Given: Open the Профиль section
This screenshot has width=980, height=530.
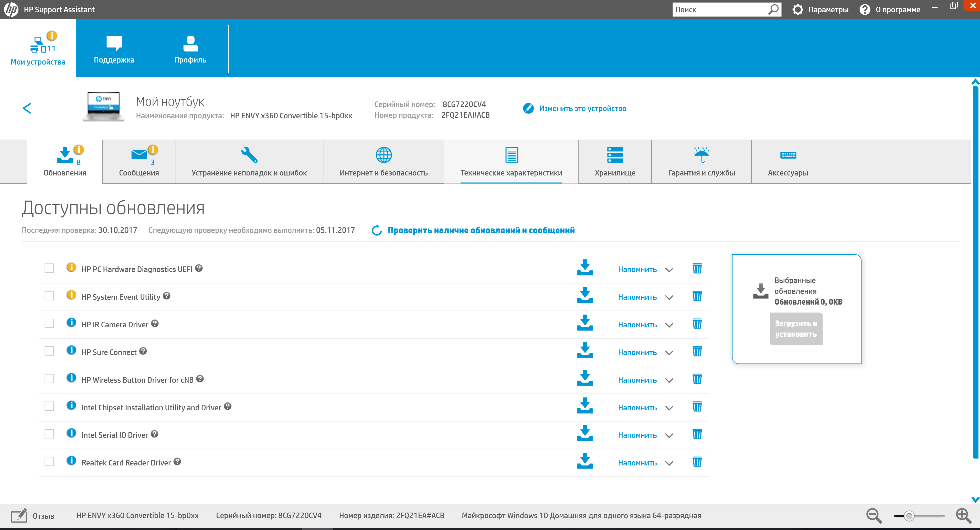Looking at the screenshot, I should (x=190, y=48).
